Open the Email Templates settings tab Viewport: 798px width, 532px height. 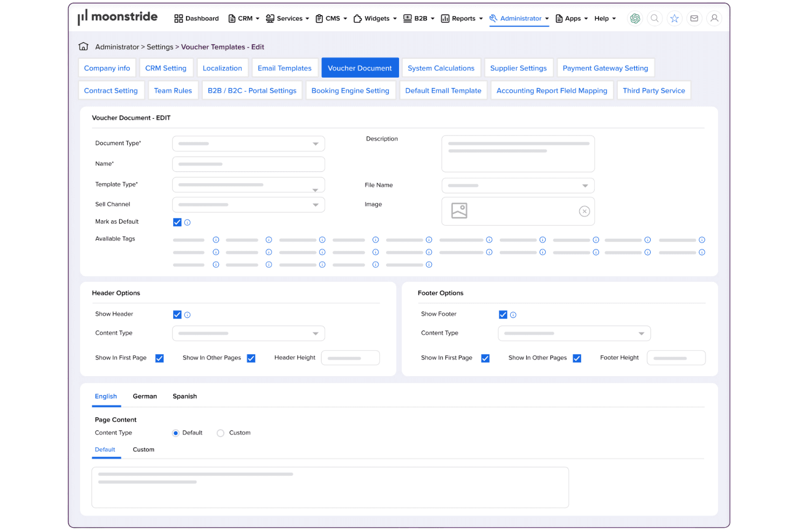click(x=285, y=68)
